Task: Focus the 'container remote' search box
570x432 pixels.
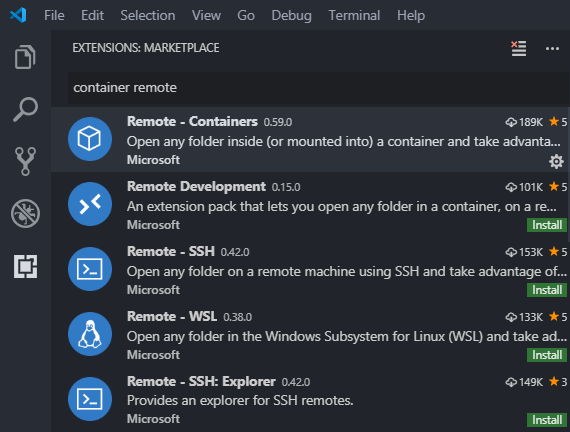Action: (318, 88)
